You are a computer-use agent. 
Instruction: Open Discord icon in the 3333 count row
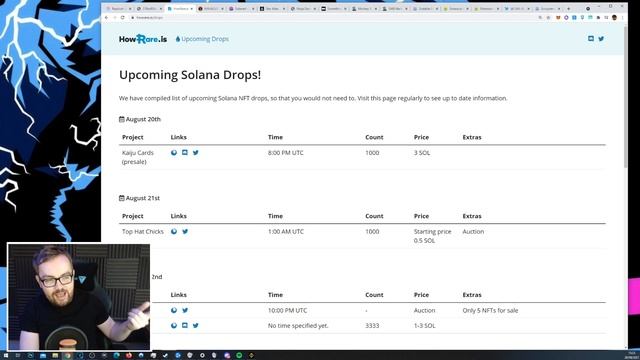(x=185, y=325)
